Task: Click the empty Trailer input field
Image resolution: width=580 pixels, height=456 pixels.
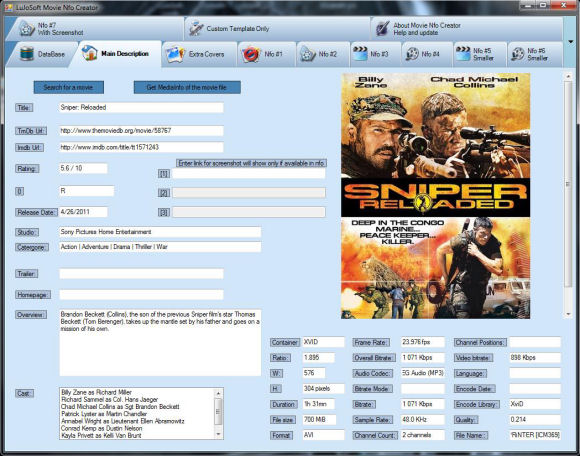Action: (141, 274)
